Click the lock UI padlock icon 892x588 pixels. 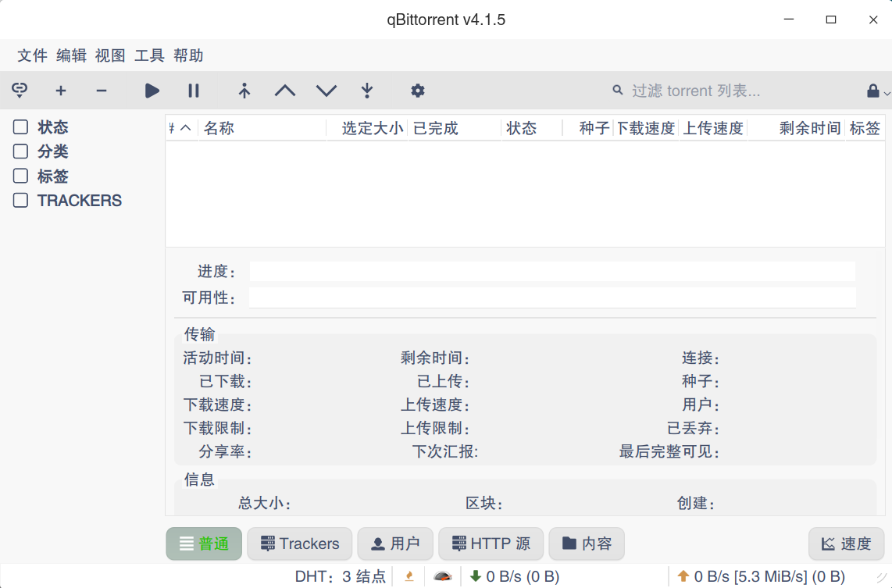point(872,91)
